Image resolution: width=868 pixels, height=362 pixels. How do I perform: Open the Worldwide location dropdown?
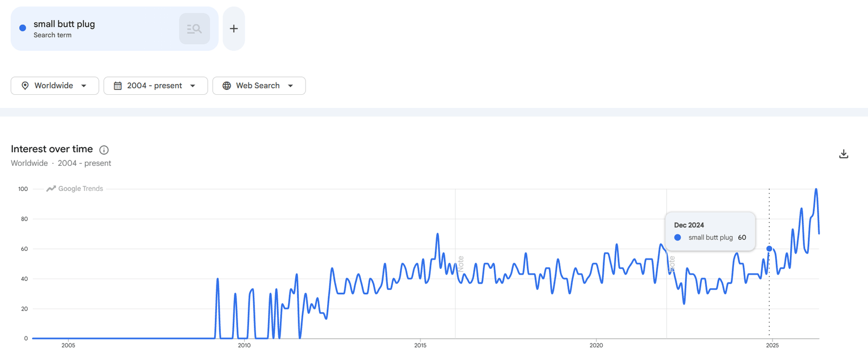[55, 86]
